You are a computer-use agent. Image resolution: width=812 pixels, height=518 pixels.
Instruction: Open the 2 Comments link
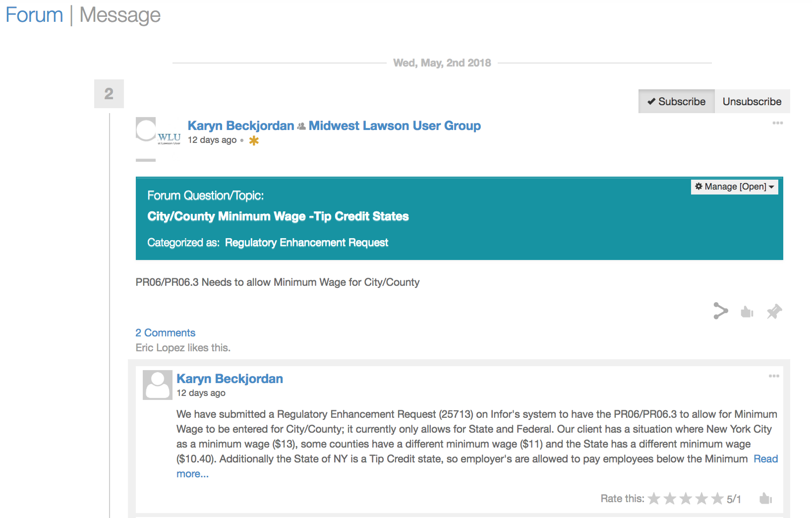[x=166, y=332]
